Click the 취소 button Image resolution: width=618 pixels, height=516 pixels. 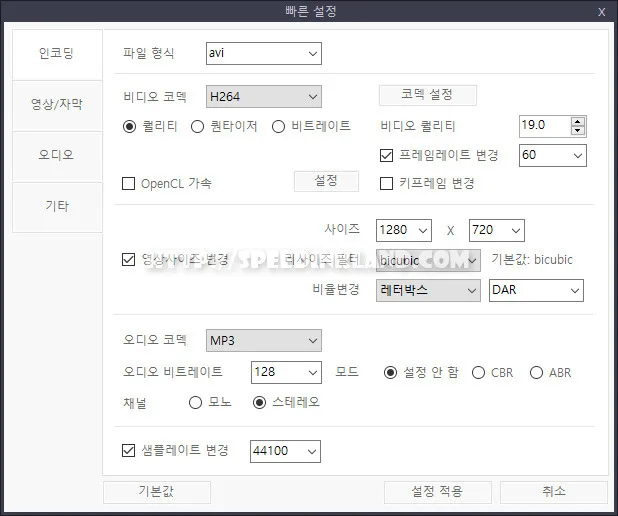click(554, 492)
